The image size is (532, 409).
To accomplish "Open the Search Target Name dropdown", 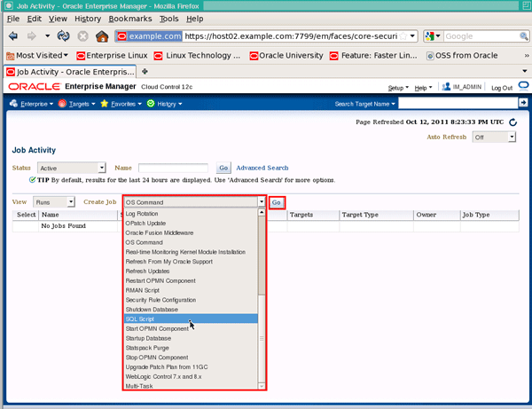I will click(x=364, y=104).
